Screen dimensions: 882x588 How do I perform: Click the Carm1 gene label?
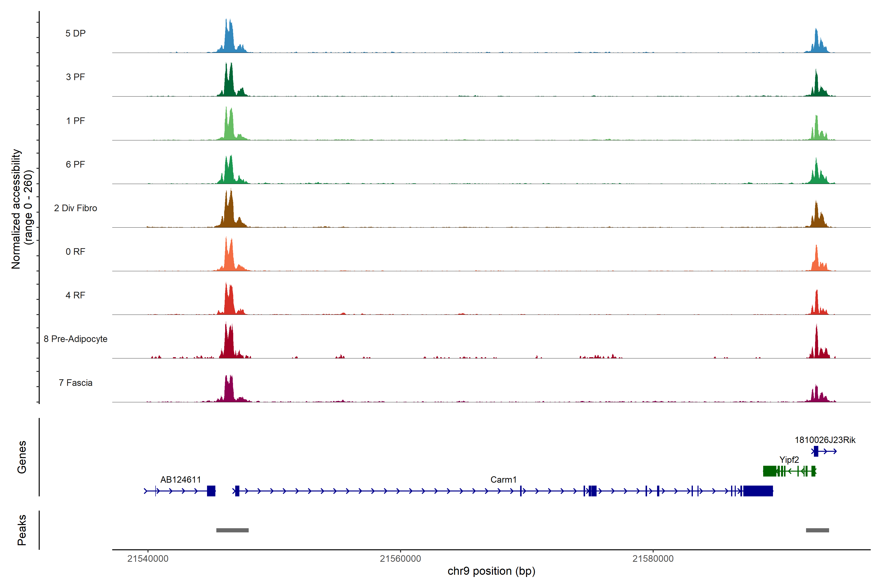(503, 479)
